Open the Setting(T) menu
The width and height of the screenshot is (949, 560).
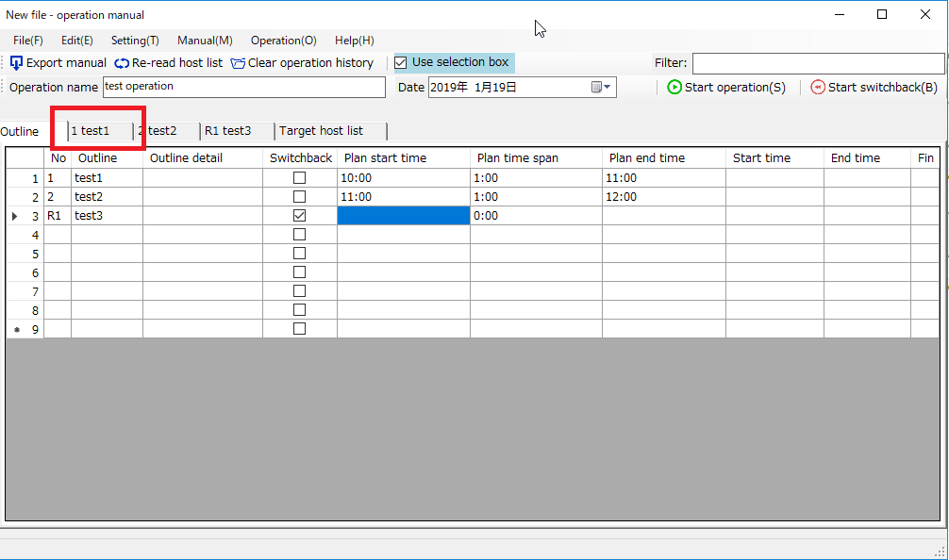click(x=135, y=41)
